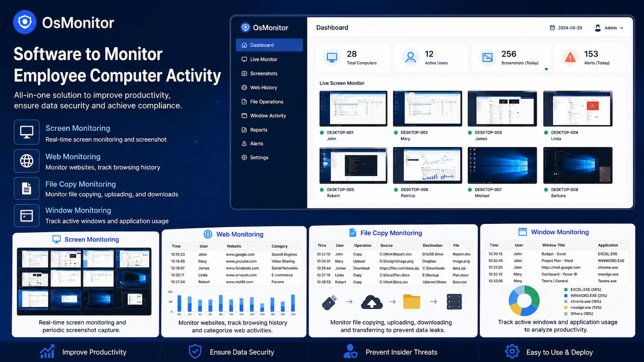Open DESKTOP-001 John screen thumbnail
This screenshot has width=644, height=362.
(x=353, y=109)
